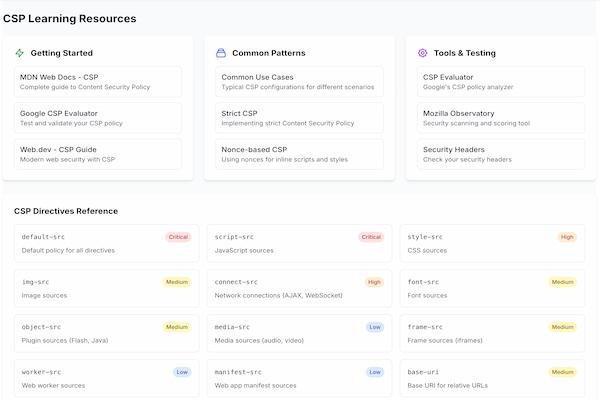Click Medium badge on font-src
This screenshot has height=400, width=600.
coord(562,282)
